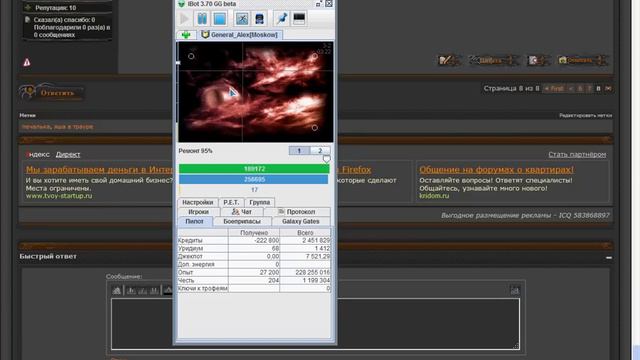Select configuration 2 toggle button
This screenshot has height=360, width=640.
tap(320, 151)
